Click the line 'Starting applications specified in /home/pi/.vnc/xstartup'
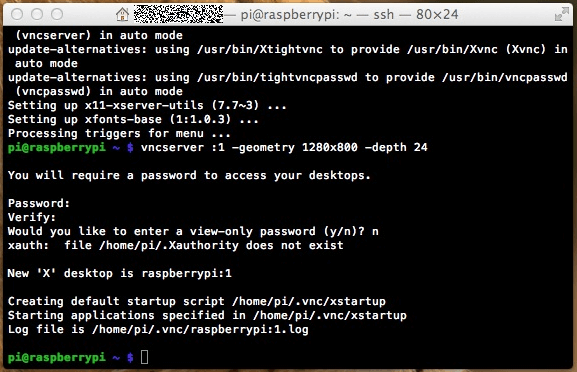Screen dimensions: 577x372 point(207,315)
